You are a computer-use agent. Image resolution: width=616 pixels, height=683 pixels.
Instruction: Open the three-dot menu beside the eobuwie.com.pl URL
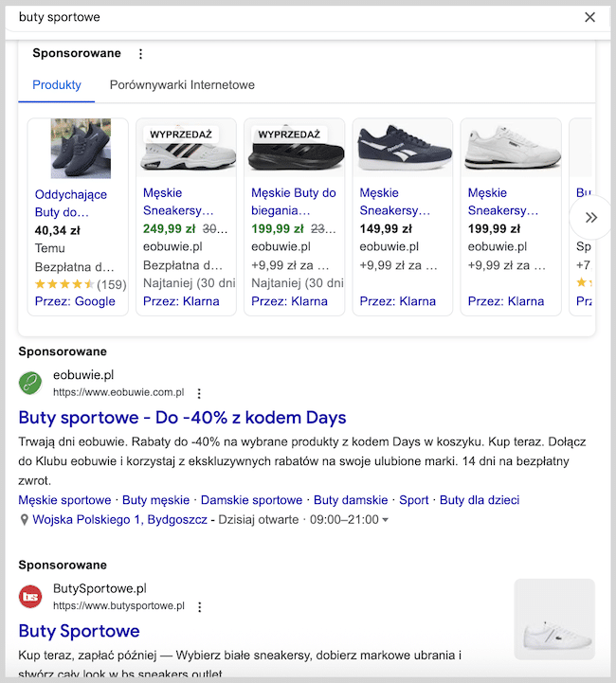point(199,393)
